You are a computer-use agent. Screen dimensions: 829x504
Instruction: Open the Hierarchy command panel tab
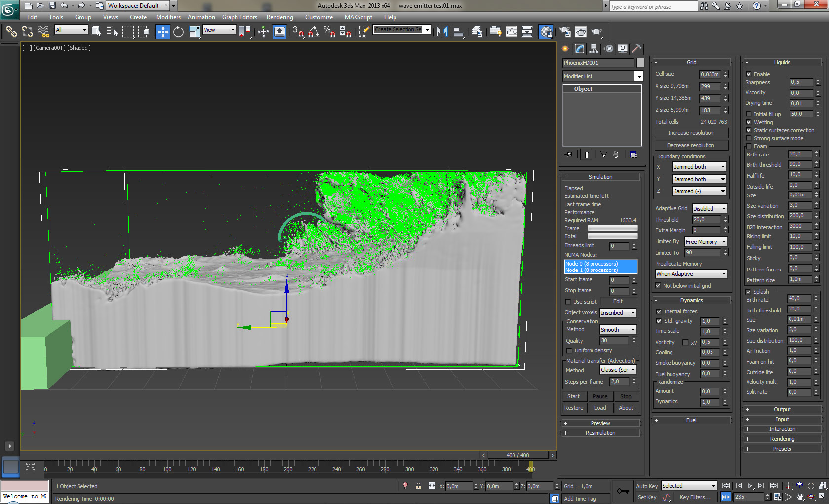pyautogui.click(x=594, y=49)
